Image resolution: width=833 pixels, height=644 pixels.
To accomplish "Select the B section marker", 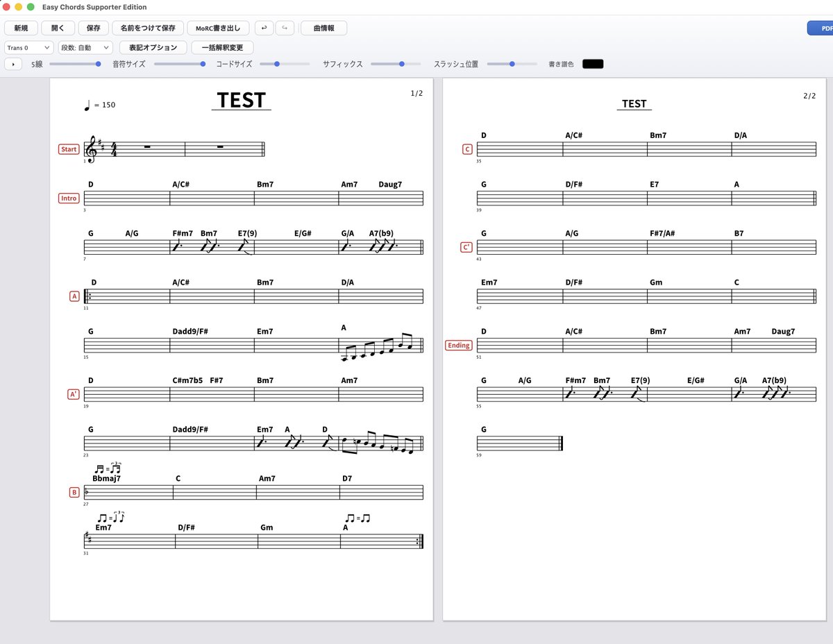I will click(74, 493).
